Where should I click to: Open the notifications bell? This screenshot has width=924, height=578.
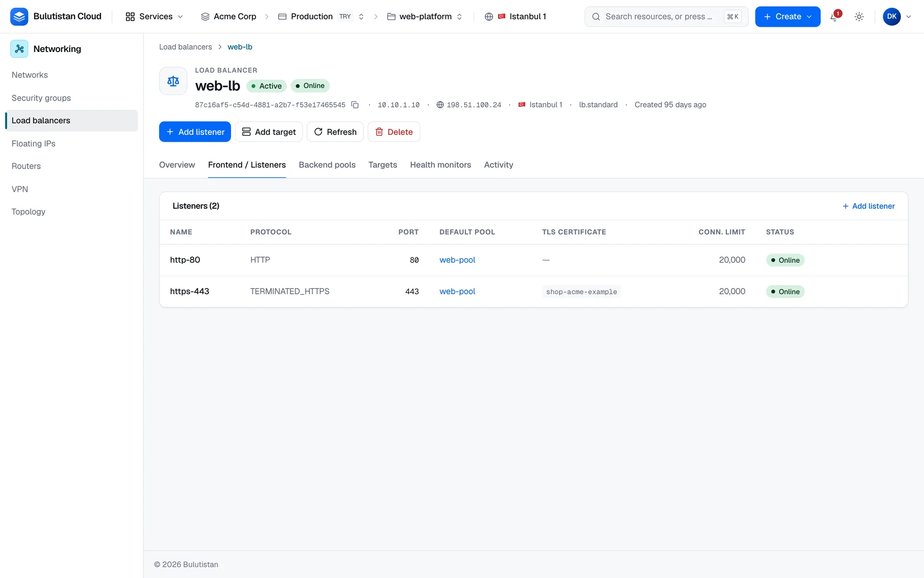click(835, 16)
